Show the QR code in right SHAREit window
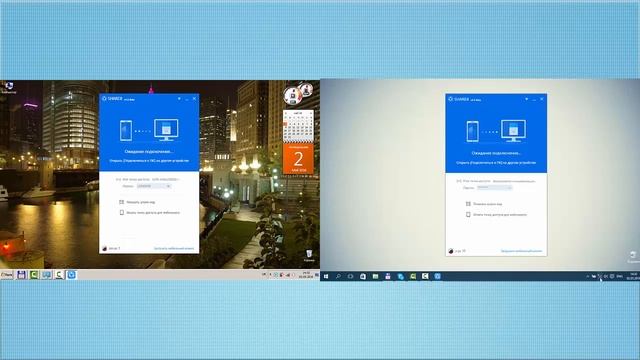The image size is (640, 360). click(484, 204)
